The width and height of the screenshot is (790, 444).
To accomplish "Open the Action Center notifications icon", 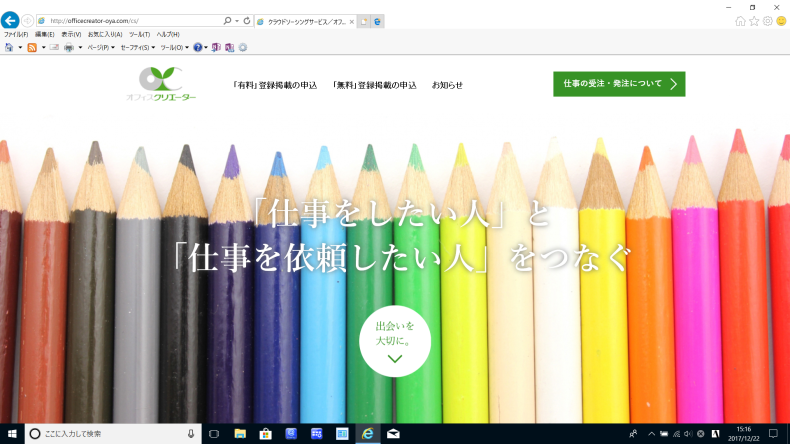I will [773, 433].
